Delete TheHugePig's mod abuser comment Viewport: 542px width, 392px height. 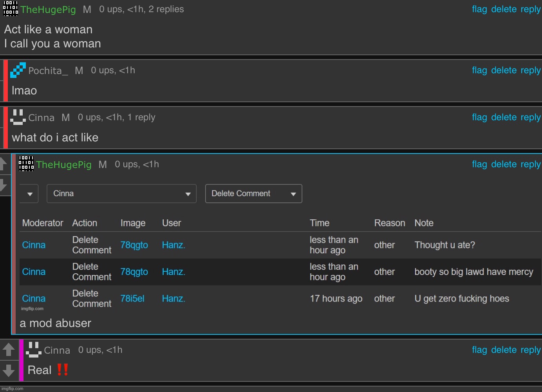pyautogui.click(x=504, y=164)
